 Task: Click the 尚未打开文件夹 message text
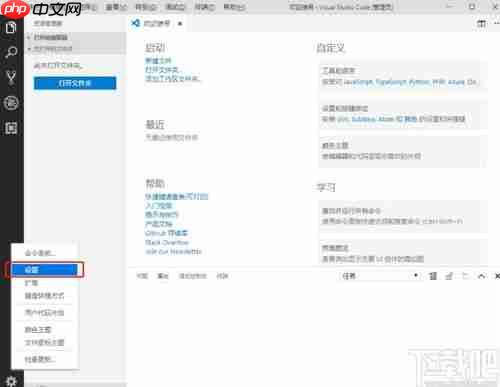(x=58, y=65)
